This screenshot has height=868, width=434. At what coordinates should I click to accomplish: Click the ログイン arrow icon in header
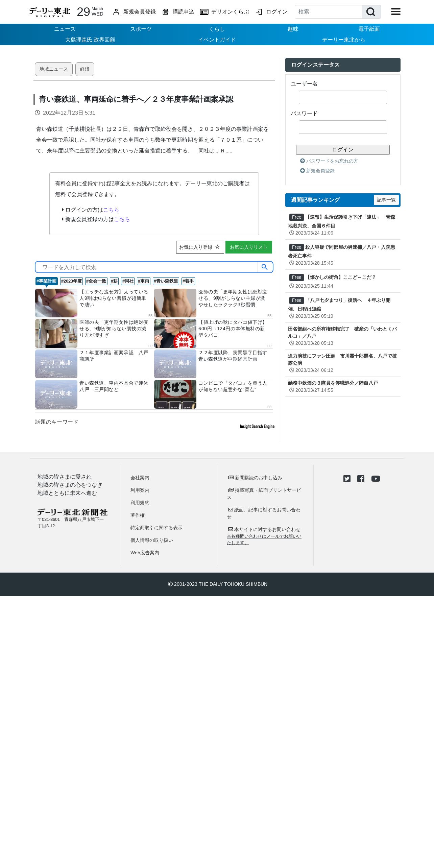click(259, 12)
